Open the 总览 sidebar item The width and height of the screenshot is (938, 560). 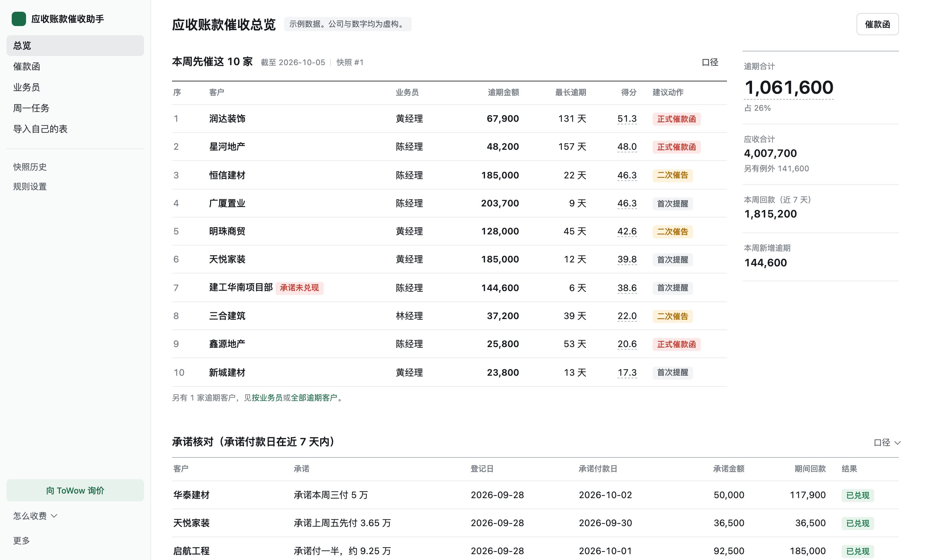click(x=75, y=46)
